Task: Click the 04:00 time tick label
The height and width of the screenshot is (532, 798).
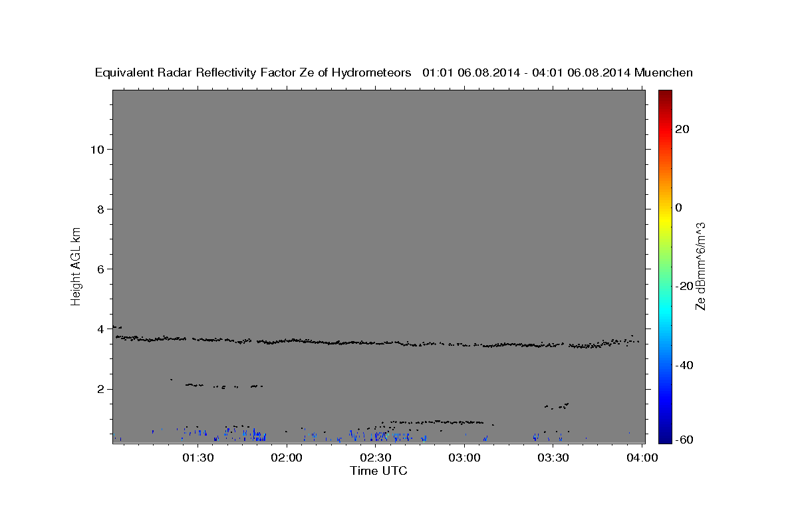Action: point(642,458)
